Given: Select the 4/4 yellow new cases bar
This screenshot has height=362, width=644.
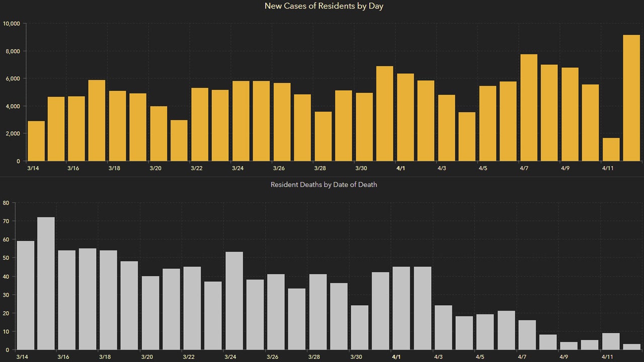Looking at the screenshot, I should tap(467, 136).
